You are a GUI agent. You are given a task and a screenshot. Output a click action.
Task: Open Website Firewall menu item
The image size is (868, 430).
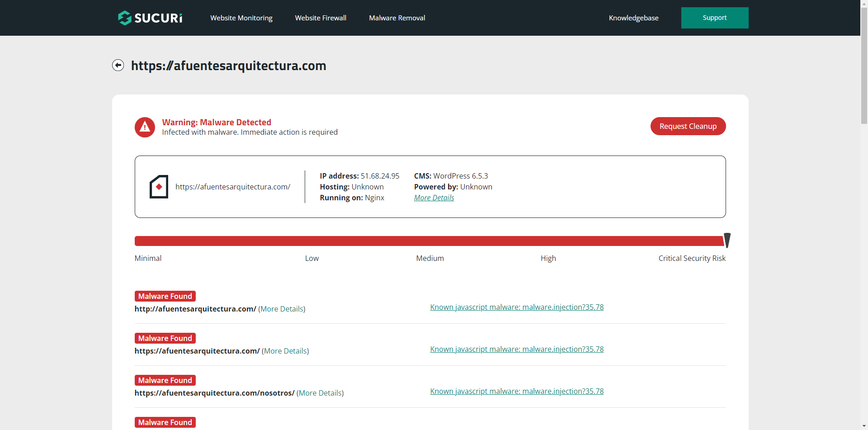321,18
